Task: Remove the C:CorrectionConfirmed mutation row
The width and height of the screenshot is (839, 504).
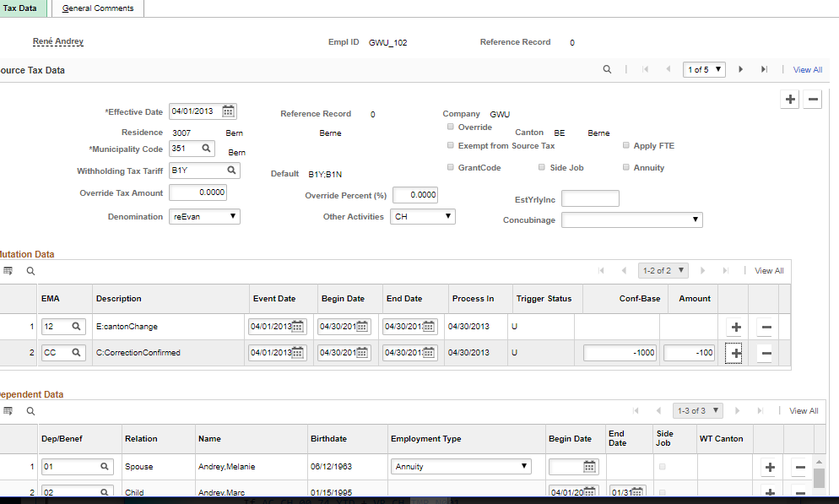Action: (x=766, y=353)
